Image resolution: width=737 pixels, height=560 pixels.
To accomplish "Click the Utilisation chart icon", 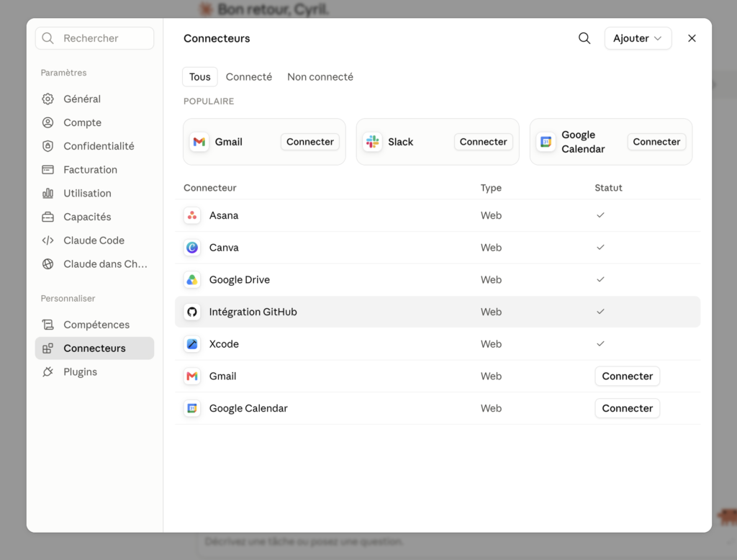I will (x=48, y=193).
